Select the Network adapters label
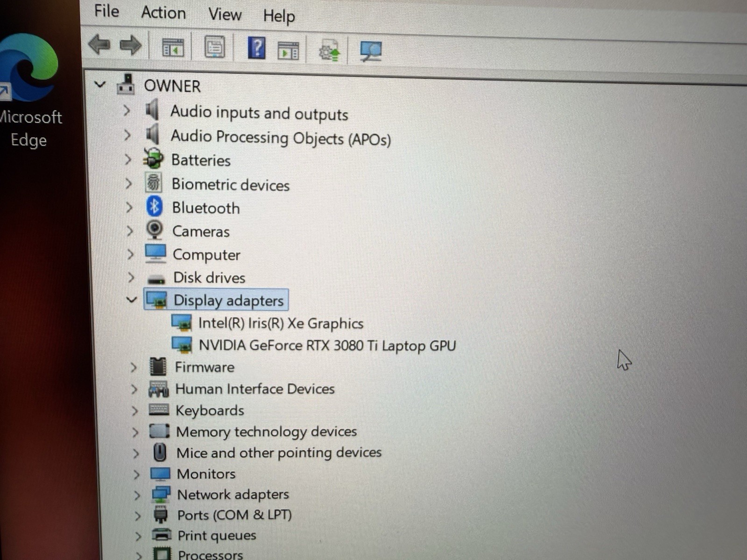Viewport: 747px width, 560px height. click(x=233, y=494)
